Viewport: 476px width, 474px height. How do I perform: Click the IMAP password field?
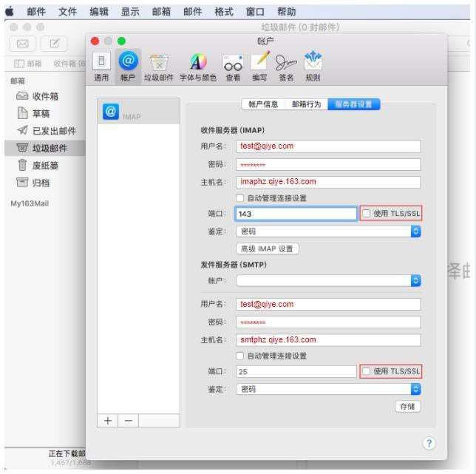pos(328,164)
